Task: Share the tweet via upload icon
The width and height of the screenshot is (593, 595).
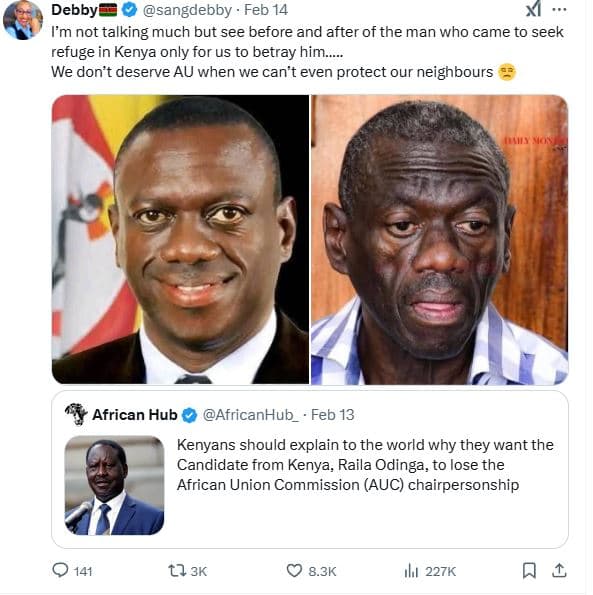Action: pyautogui.click(x=559, y=570)
